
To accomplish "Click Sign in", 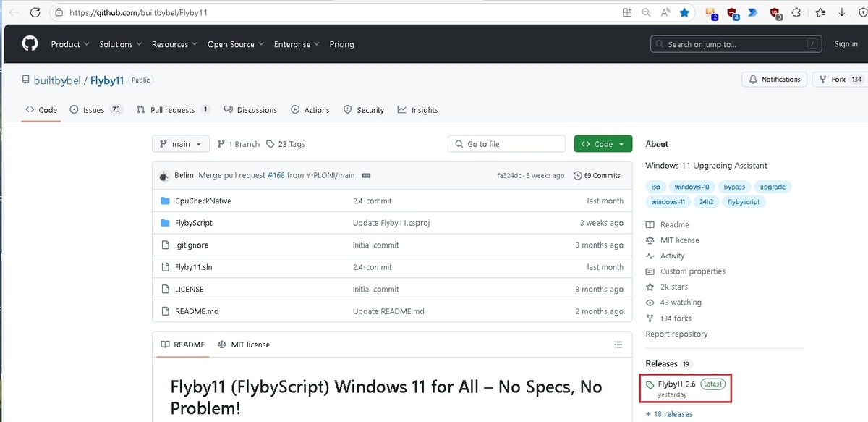I will pos(846,44).
